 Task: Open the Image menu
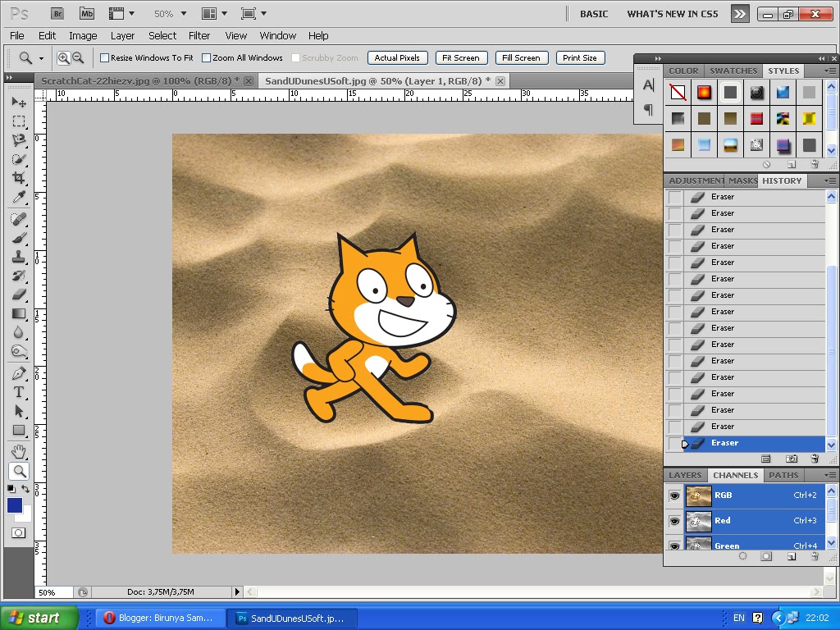click(83, 36)
